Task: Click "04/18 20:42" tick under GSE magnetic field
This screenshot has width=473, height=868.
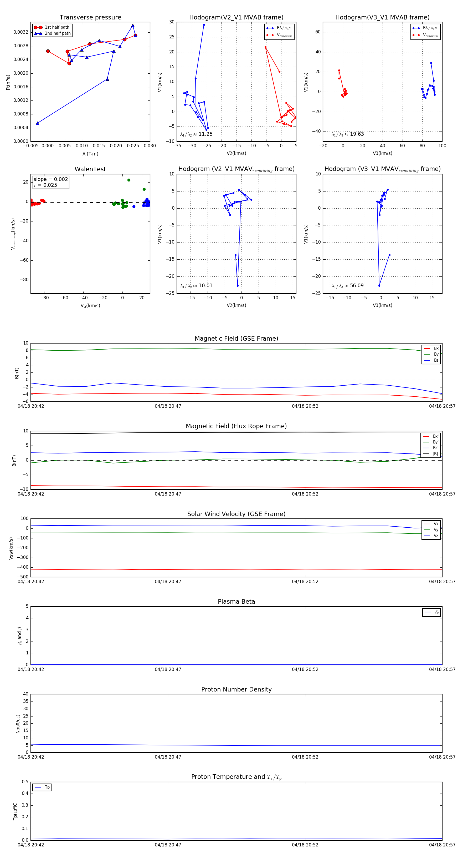Action: pyautogui.click(x=31, y=406)
